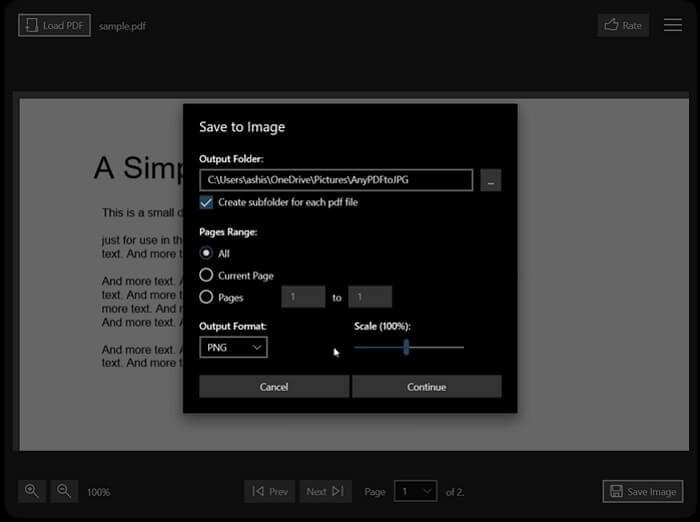
Task: Click the Scale slider handle
Action: pos(406,347)
